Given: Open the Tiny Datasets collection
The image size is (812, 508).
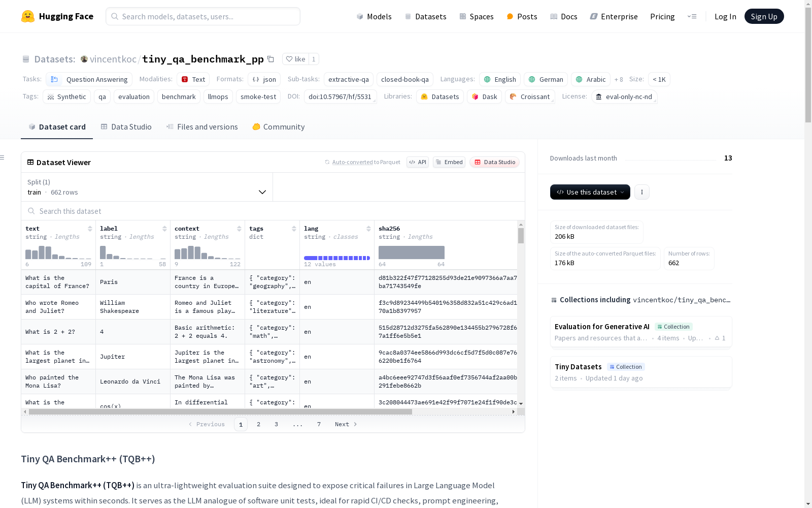Looking at the screenshot, I should click(641, 372).
